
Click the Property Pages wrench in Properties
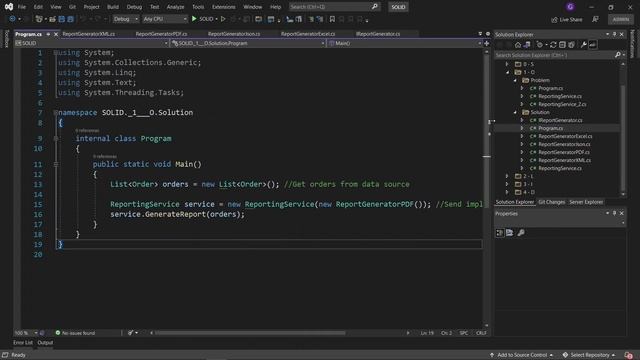521,233
